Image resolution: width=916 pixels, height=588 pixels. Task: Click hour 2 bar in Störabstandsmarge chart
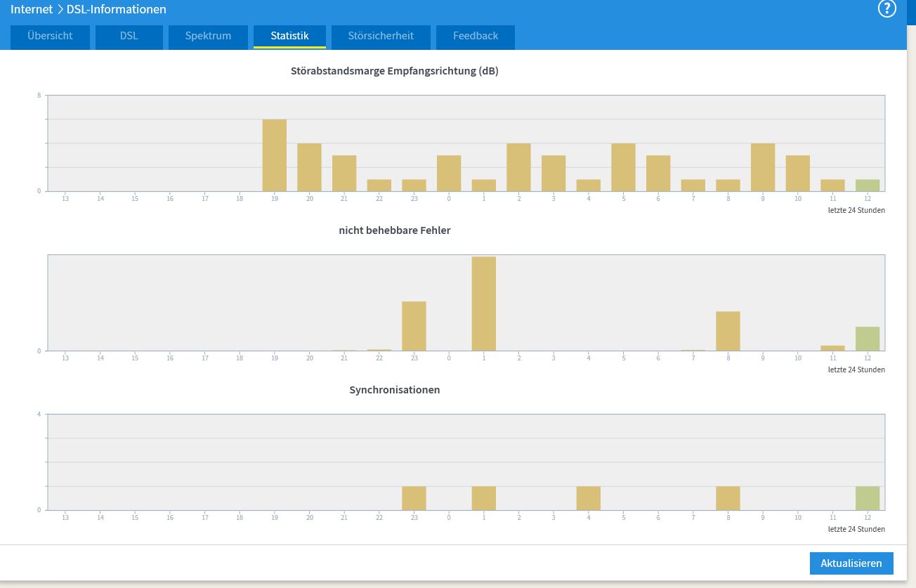(519, 167)
